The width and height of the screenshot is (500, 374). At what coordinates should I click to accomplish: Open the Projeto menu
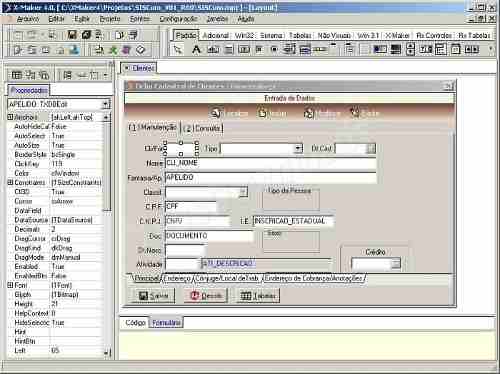click(110, 19)
